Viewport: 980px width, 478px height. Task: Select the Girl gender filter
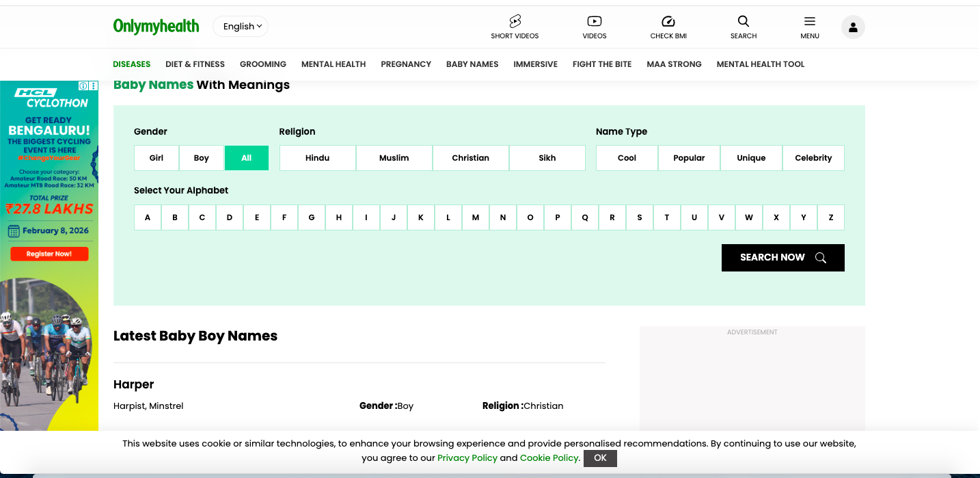coord(156,158)
